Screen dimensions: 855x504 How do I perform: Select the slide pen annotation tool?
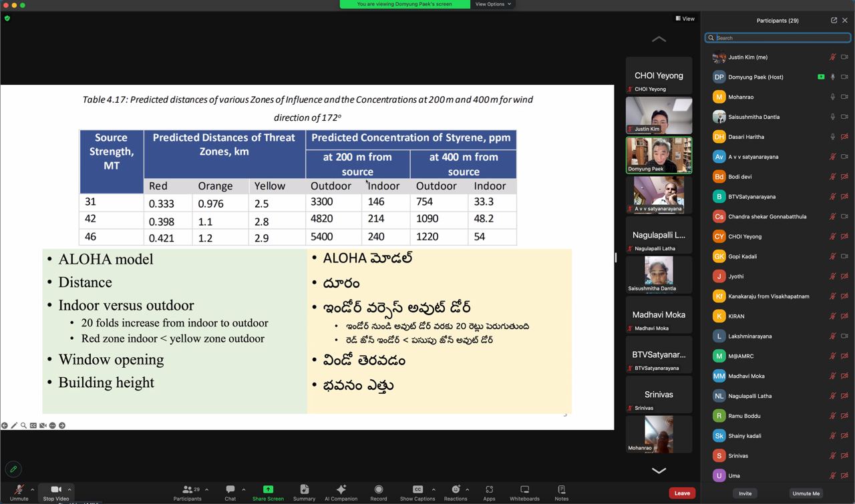14,425
